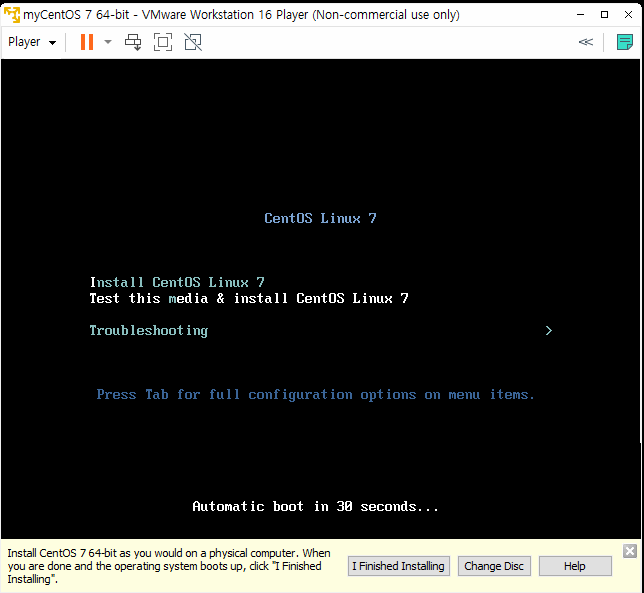The height and width of the screenshot is (593, 644).
Task: Select Install CentOS Linux 7 entry
Action: point(177,282)
